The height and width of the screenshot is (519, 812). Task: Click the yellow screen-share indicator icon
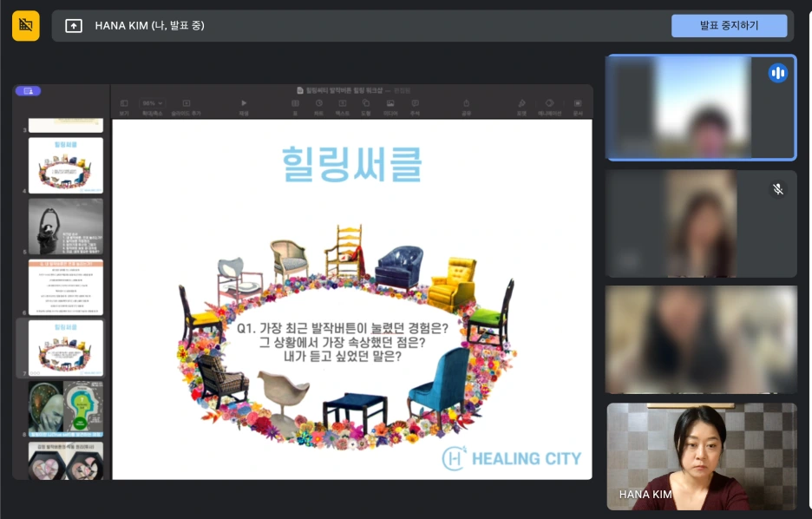24,25
